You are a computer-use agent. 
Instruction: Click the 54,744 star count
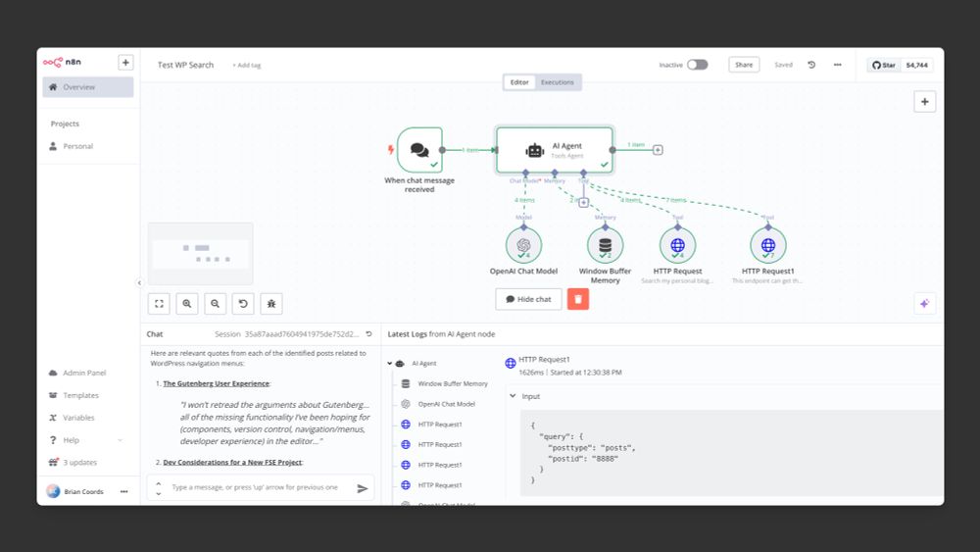click(917, 65)
